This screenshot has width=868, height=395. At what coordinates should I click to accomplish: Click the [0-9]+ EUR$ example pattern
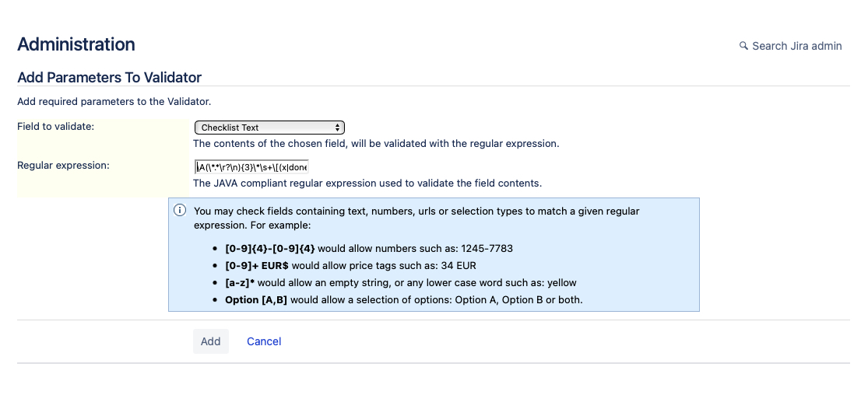(x=256, y=266)
